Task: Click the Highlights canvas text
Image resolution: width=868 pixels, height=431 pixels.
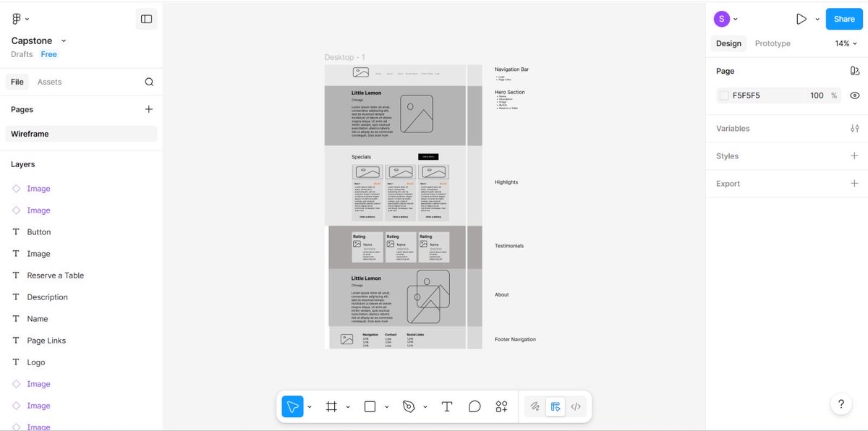Action: tap(506, 182)
